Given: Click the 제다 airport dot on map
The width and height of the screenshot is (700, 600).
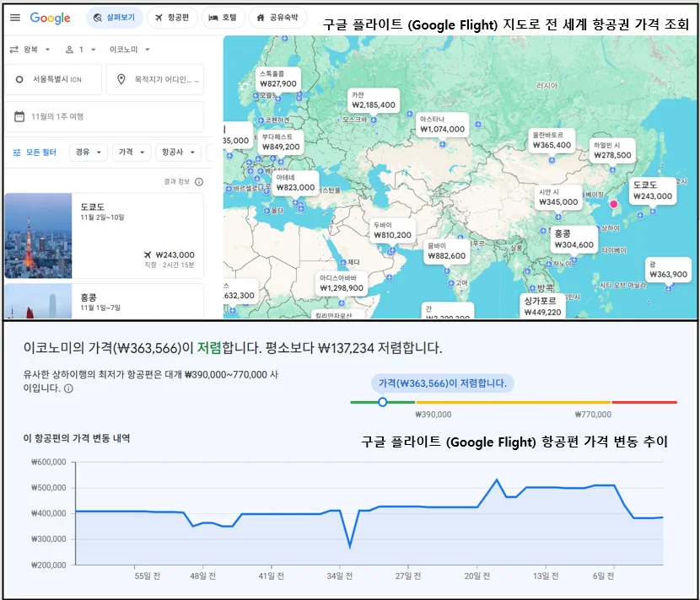Looking at the screenshot, I should click(x=343, y=262).
